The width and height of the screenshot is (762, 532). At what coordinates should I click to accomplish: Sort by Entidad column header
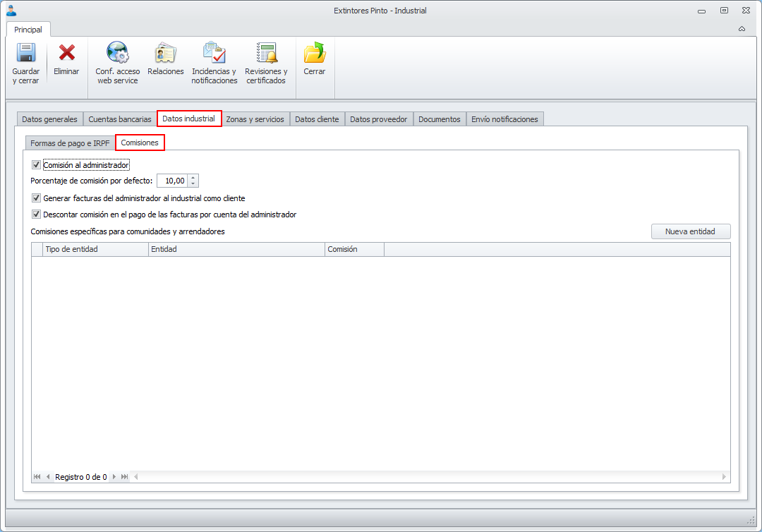click(236, 249)
